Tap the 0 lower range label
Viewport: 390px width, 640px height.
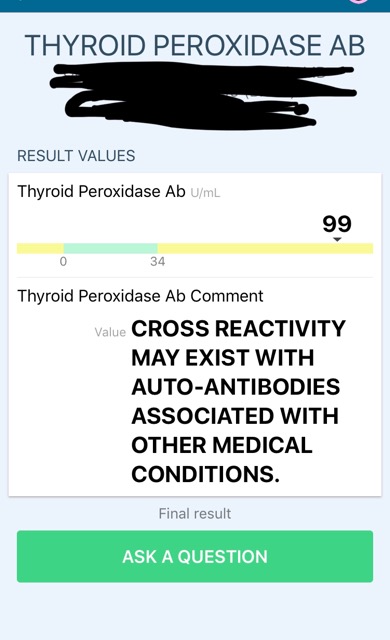pos(63,261)
